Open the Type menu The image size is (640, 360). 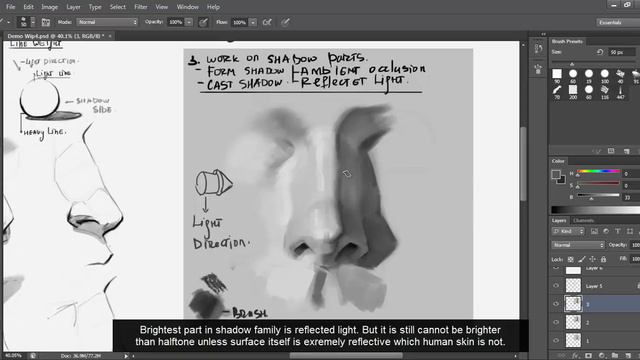click(95, 7)
